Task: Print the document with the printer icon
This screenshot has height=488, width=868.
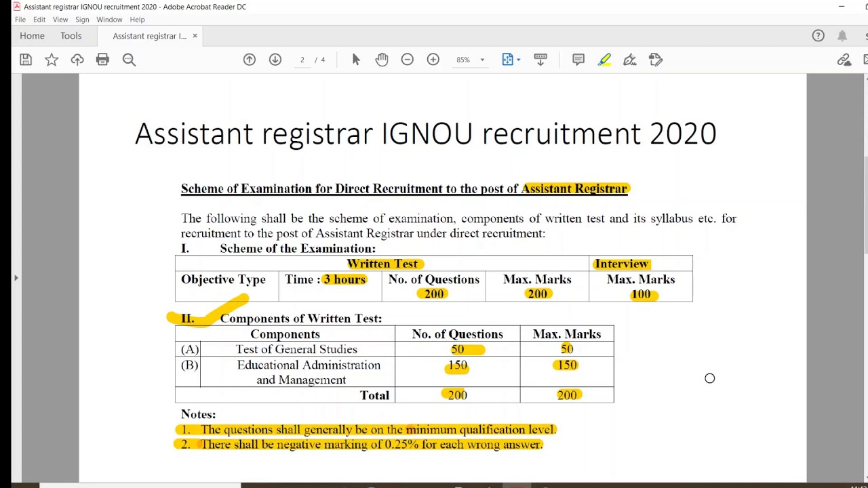Action: point(102,60)
